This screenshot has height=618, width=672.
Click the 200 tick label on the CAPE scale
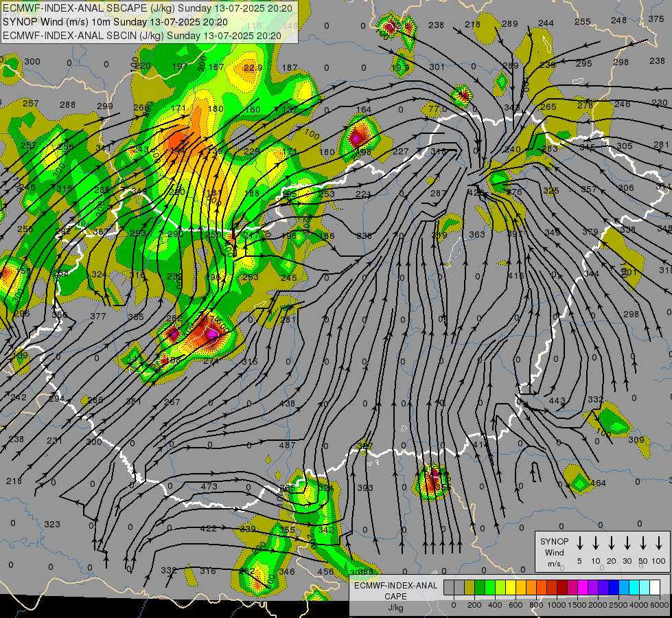474,605
